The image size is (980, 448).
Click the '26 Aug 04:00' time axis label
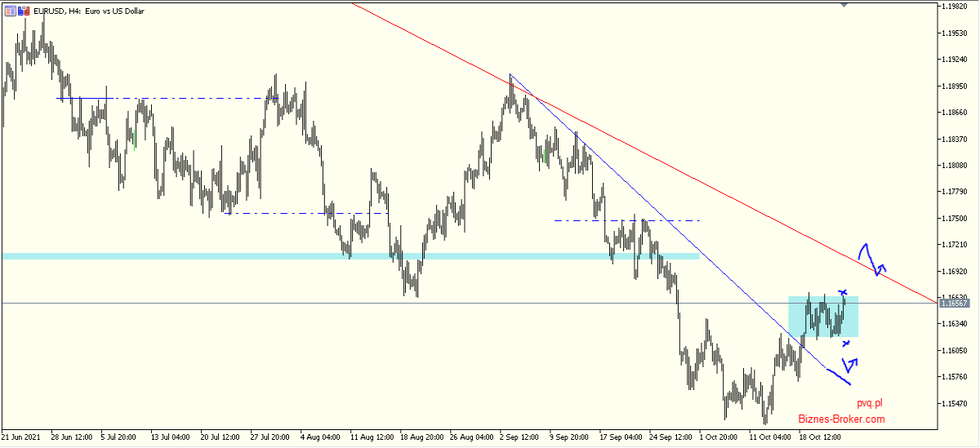(x=471, y=437)
